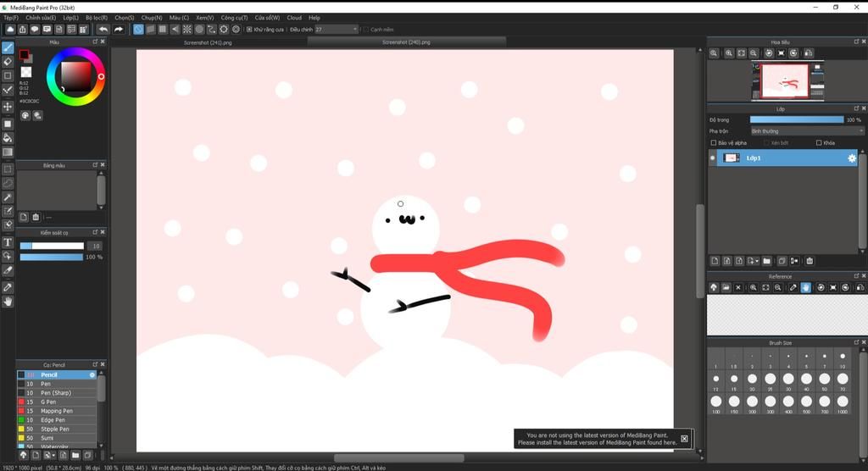Open Lớp1 layer settings gear
868x471 pixels.
click(852, 158)
